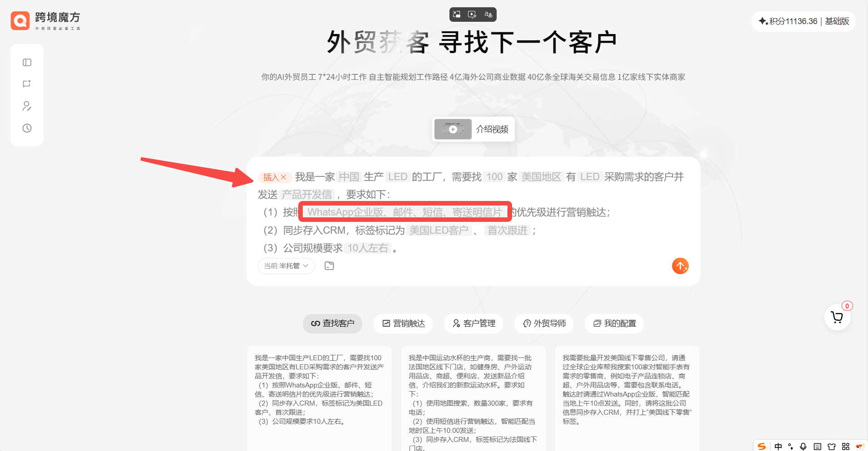Click the translate icon in top toolbar
The image size is (868, 451).
pyautogui.click(x=488, y=15)
